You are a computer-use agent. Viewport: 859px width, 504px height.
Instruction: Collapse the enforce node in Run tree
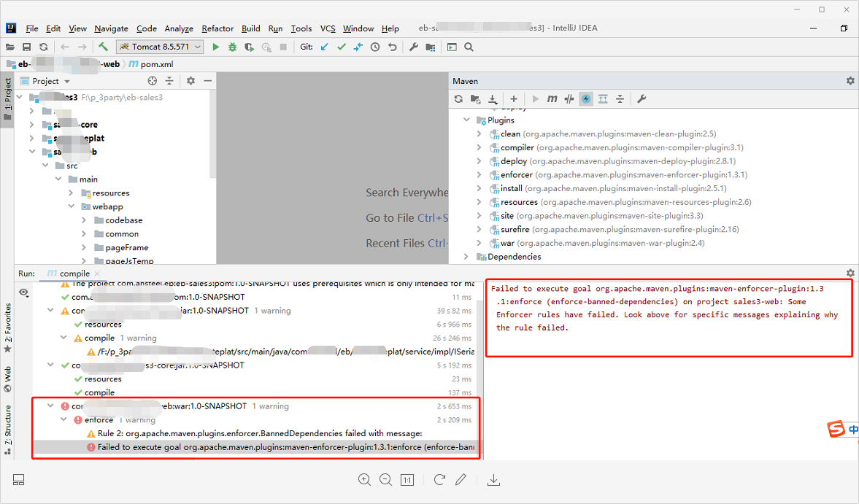(x=63, y=419)
